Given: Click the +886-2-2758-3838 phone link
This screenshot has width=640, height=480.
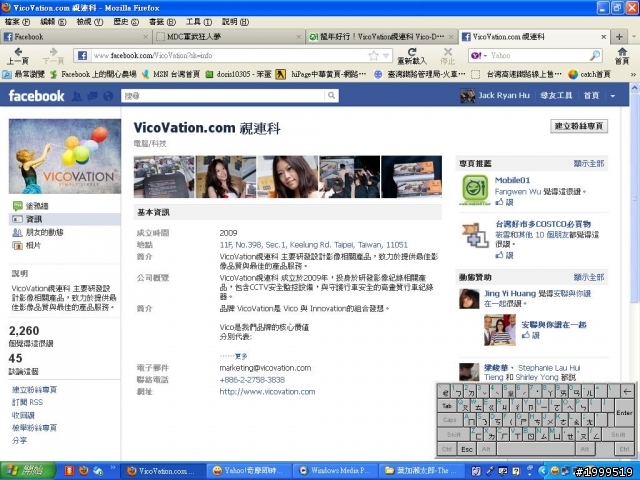Looking at the screenshot, I should [252, 380].
